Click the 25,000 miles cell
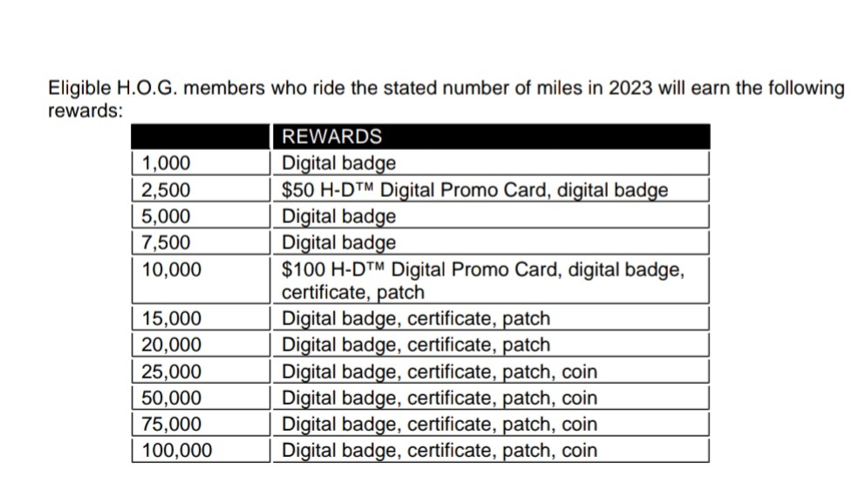Image resolution: width=866 pixels, height=504 pixels. [x=201, y=371]
